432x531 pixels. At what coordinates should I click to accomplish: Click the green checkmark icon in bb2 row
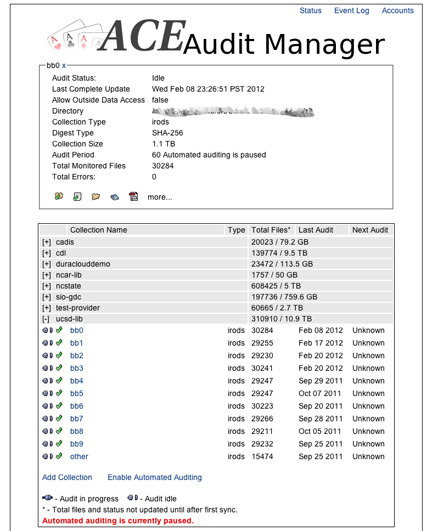(x=59, y=355)
